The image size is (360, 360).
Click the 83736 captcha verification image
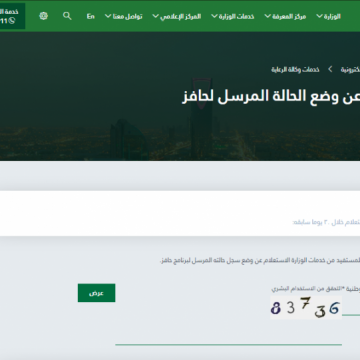tap(306, 307)
